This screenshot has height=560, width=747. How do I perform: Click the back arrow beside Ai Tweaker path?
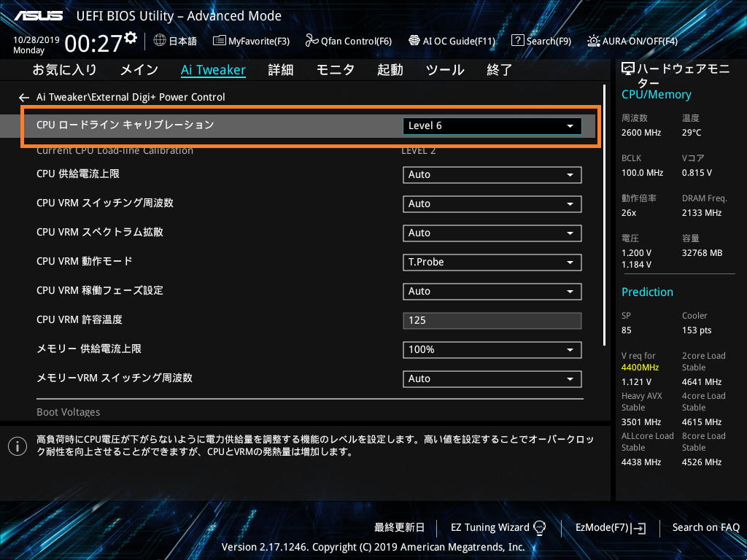point(24,98)
